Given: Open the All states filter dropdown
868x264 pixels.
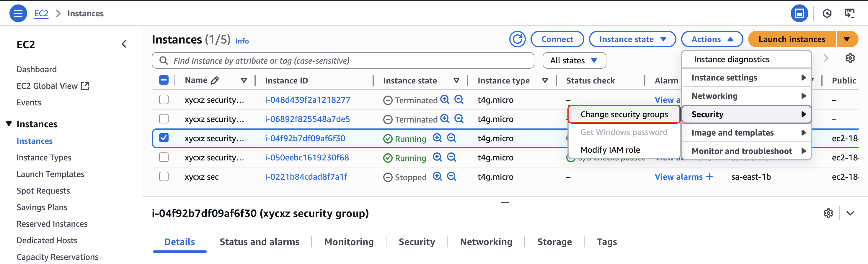Looking at the screenshot, I should click(574, 61).
